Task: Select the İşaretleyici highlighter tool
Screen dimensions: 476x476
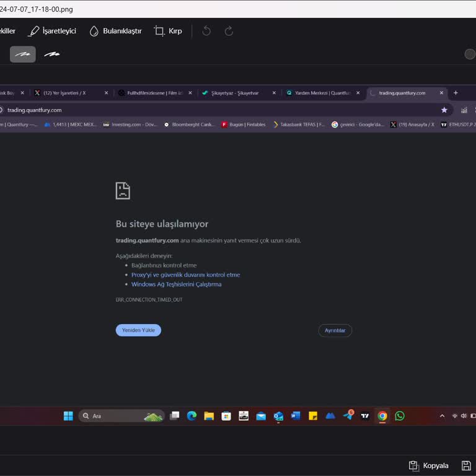Action: [x=52, y=31]
